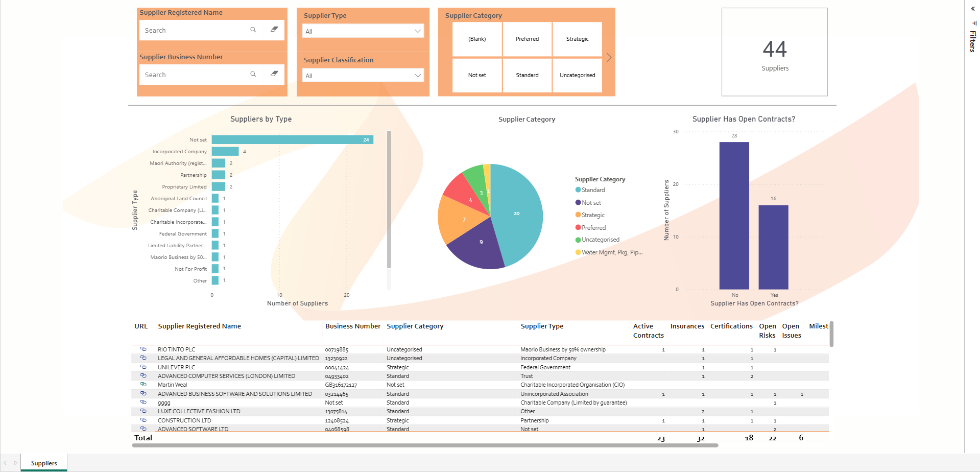Image resolution: width=980 pixels, height=473 pixels.
Task: Switch to the Suppliers page tab
Action: click(44, 463)
